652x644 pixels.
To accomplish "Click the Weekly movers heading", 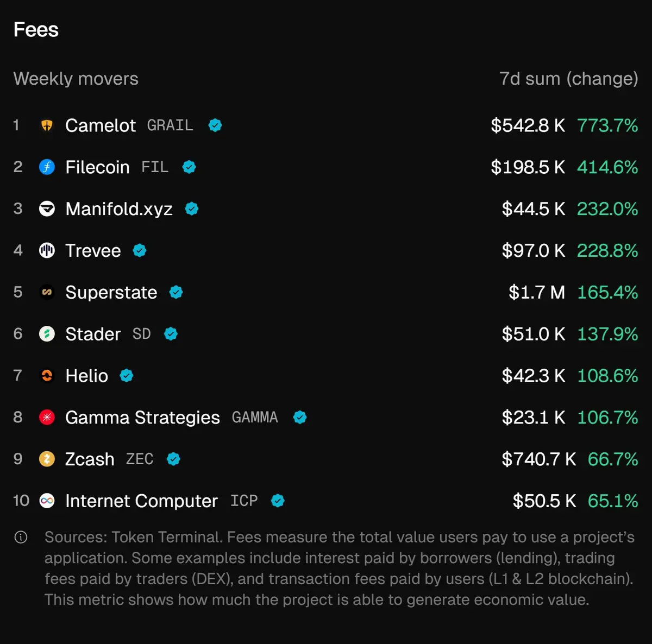I will (x=76, y=79).
